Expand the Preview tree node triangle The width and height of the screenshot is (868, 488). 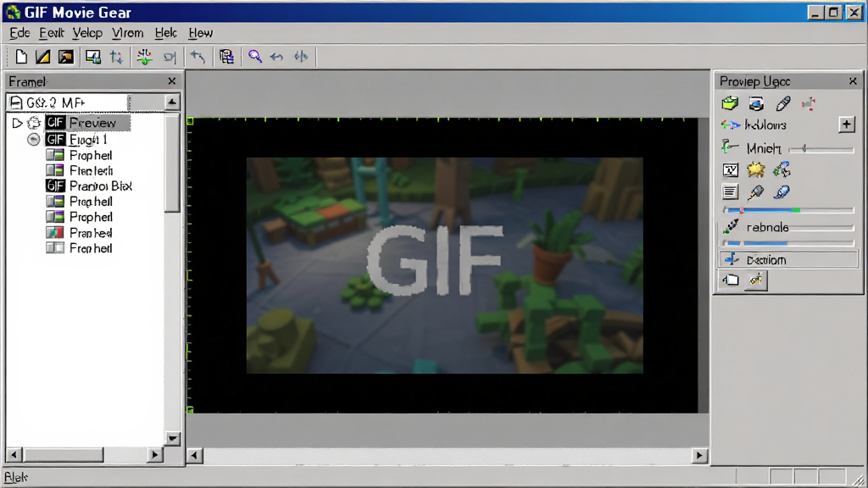click(x=17, y=123)
